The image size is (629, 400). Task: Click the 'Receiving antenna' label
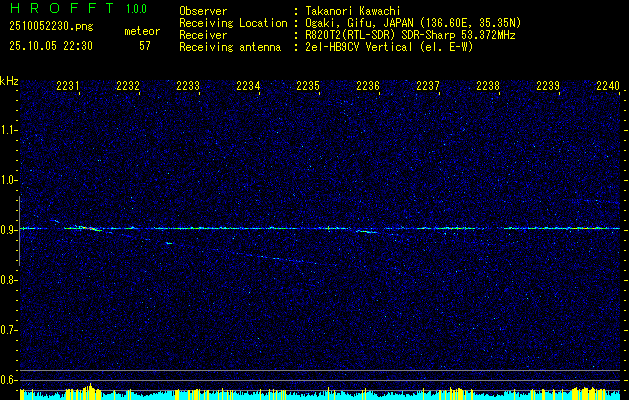pyautogui.click(x=230, y=47)
